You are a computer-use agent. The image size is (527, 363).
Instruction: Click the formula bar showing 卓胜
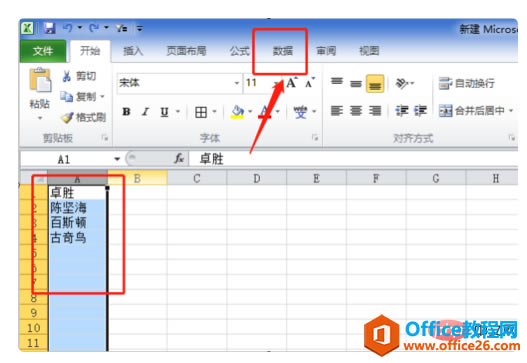point(353,159)
